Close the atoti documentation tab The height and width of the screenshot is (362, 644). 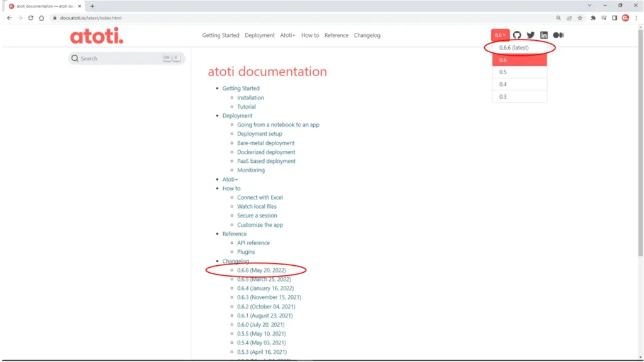pyautogui.click(x=80, y=6)
